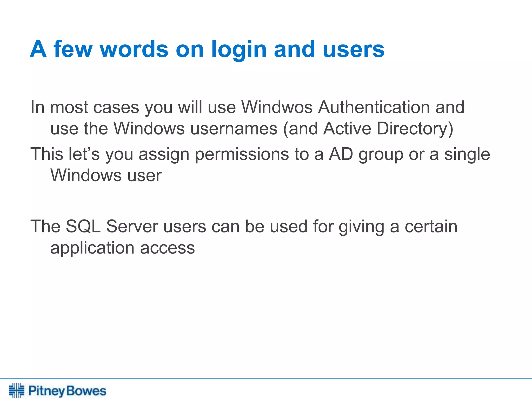Click the text 'application access'

(122, 248)
